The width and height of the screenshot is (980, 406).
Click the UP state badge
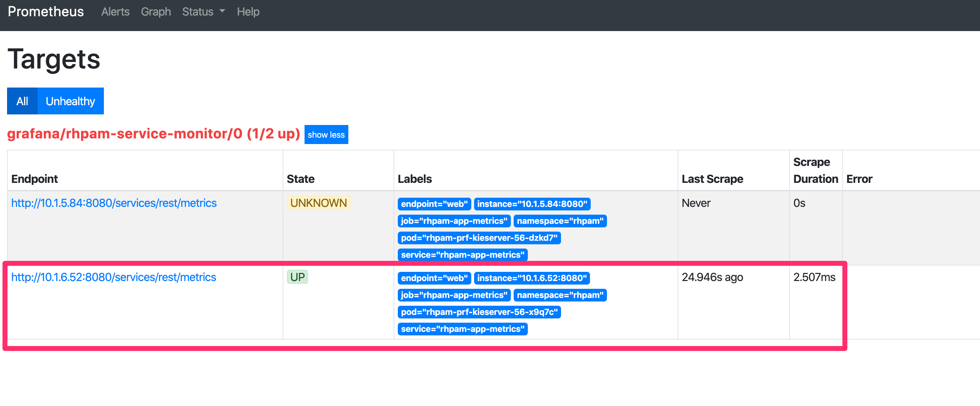tap(297, 277)
